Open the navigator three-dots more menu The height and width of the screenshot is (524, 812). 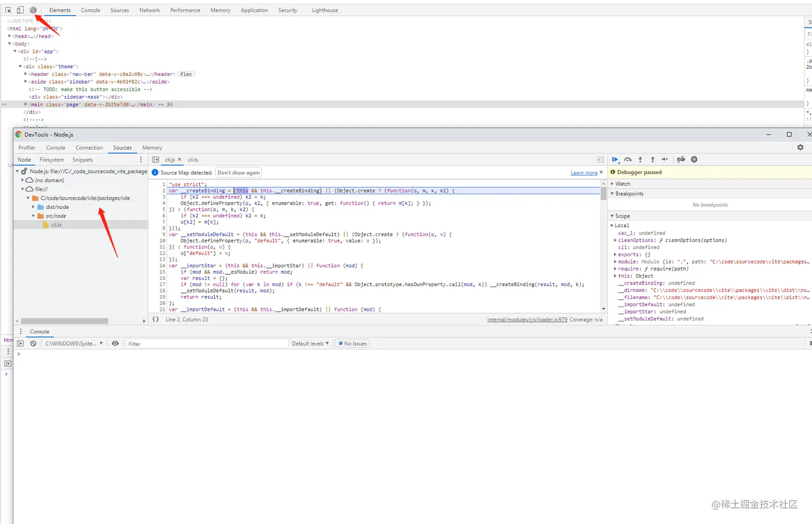[141, 159]
